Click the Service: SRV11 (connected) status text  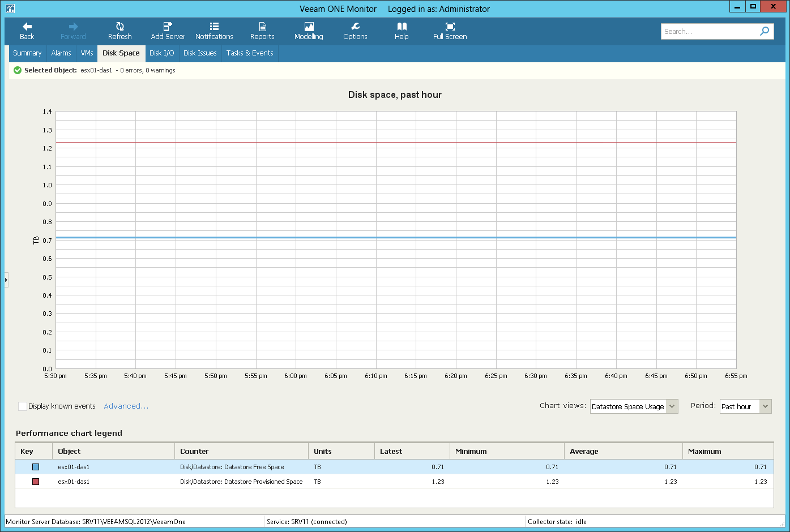(307, 522)
